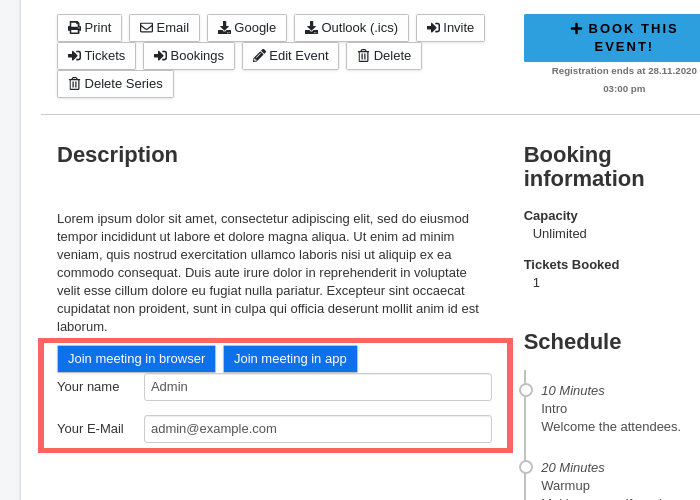Click the printer icon on Print button
Viewport: 700px width, 500px height.
[x=75, y=28]
